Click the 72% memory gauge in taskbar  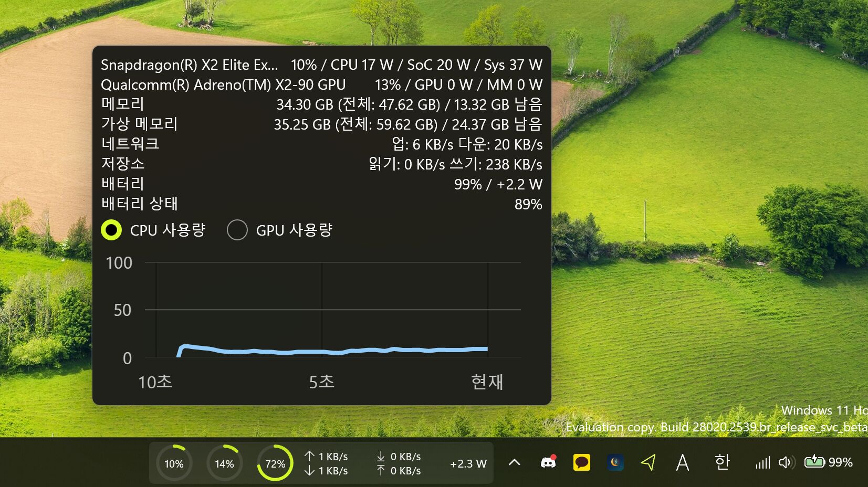(x=275, y=463)
